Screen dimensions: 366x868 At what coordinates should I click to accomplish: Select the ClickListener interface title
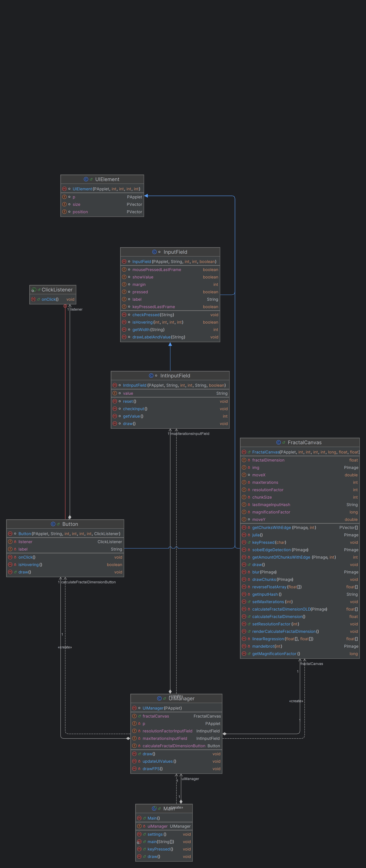(x=57, y=290)
